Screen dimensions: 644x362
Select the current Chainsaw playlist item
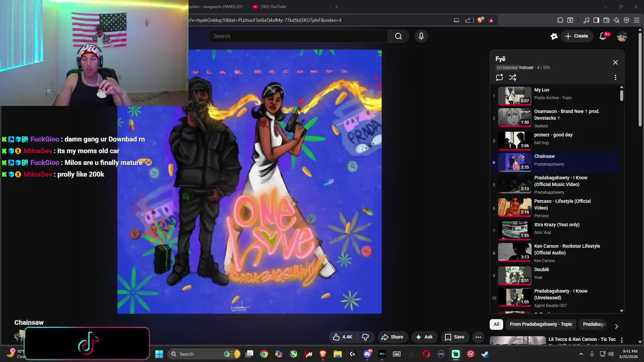(555, 162)
